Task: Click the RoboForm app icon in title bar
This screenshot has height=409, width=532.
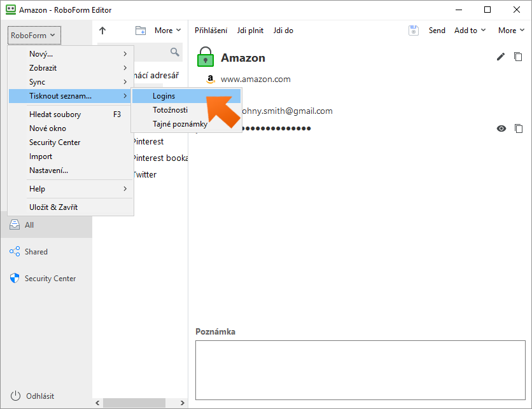Action: pyautogui.click(x=11, y=10)
